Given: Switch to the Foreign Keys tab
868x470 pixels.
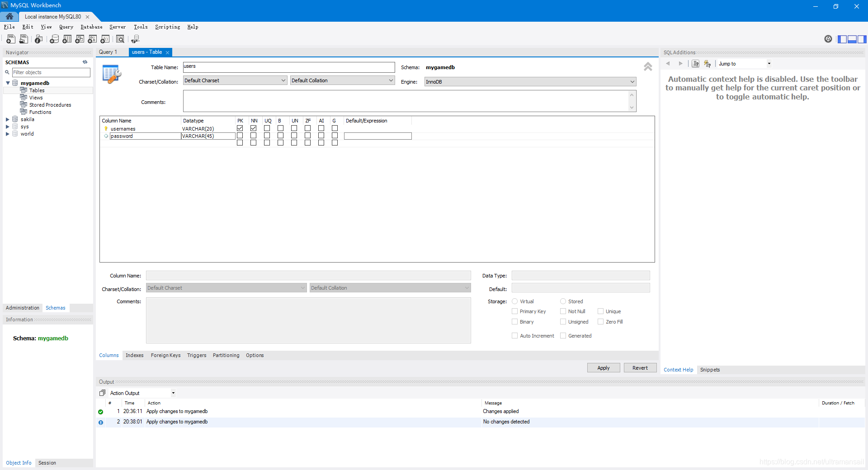Looking at the screenshot, I should click(x=165, y=355).
